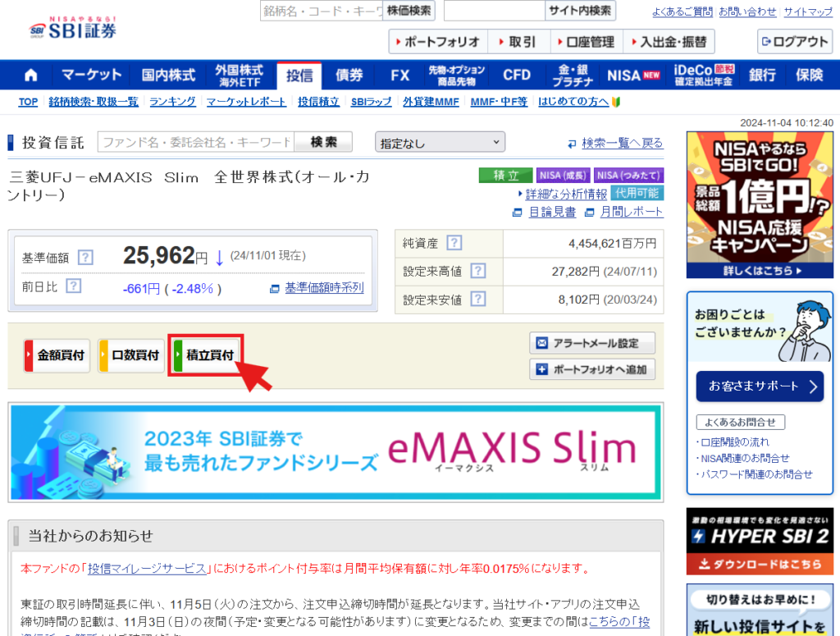Click the 代用可能 badge
This screenshot has height=636, width=840.
637,193
